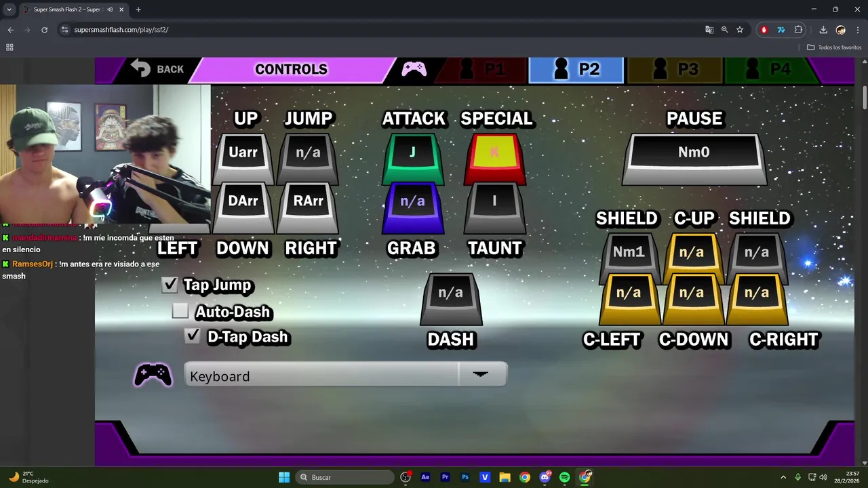868x488 pixels.
Task: Rebind the C-RIGHT yellow key
Action: pos(756,299)
